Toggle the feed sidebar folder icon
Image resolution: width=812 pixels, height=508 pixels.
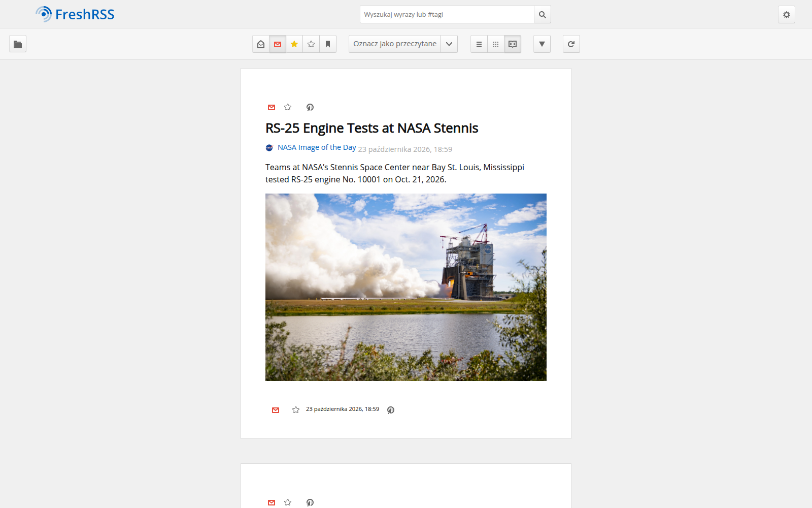pyautogui.click(x=18, y=44)
